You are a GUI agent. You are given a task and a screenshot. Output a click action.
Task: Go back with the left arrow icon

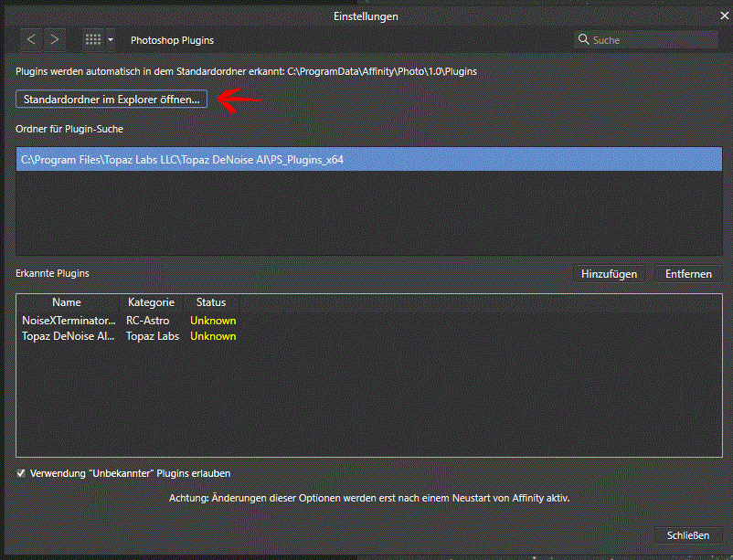pos(31,39)
